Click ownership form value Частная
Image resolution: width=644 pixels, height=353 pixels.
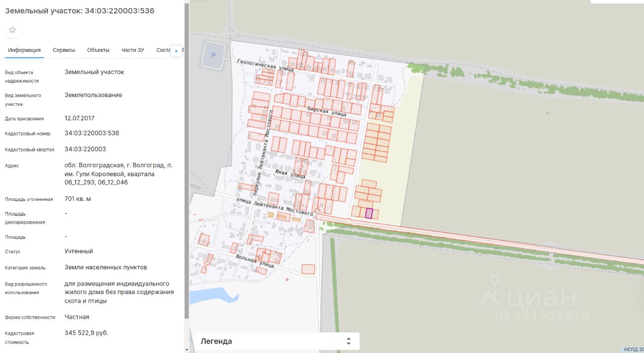(x=76, y=317)
